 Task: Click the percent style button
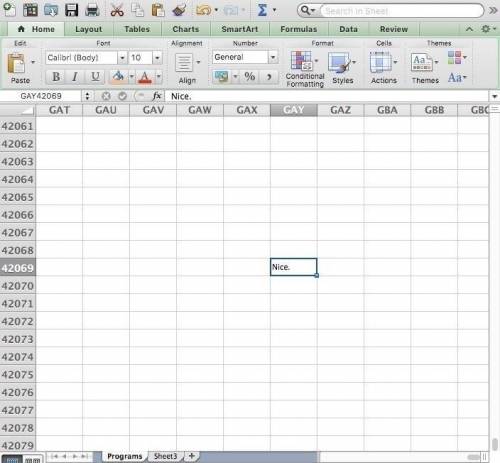tap(250, 77)
